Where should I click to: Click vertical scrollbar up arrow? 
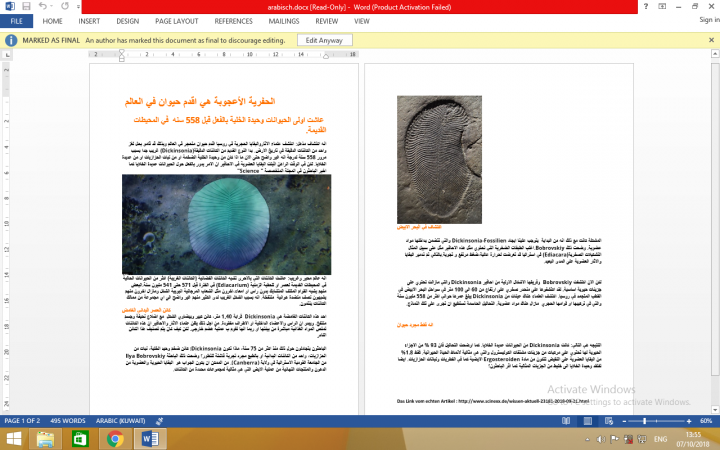(x=715, y=54)
